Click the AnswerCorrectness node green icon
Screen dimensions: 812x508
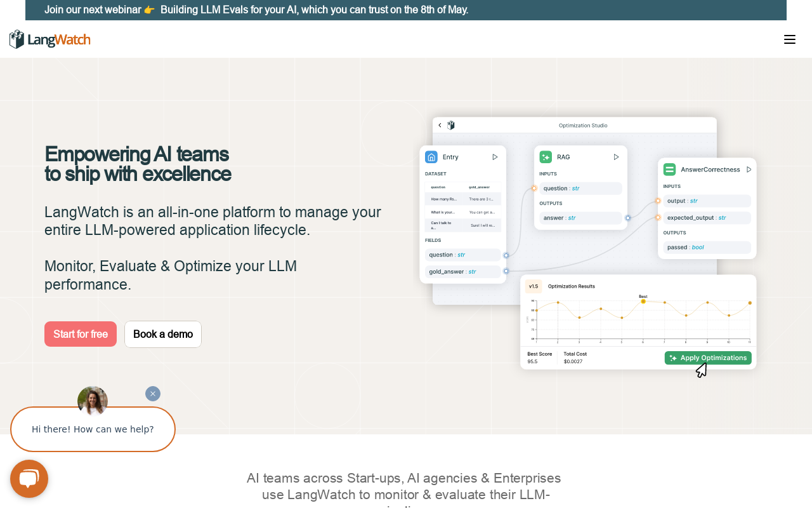coord(669,170)
